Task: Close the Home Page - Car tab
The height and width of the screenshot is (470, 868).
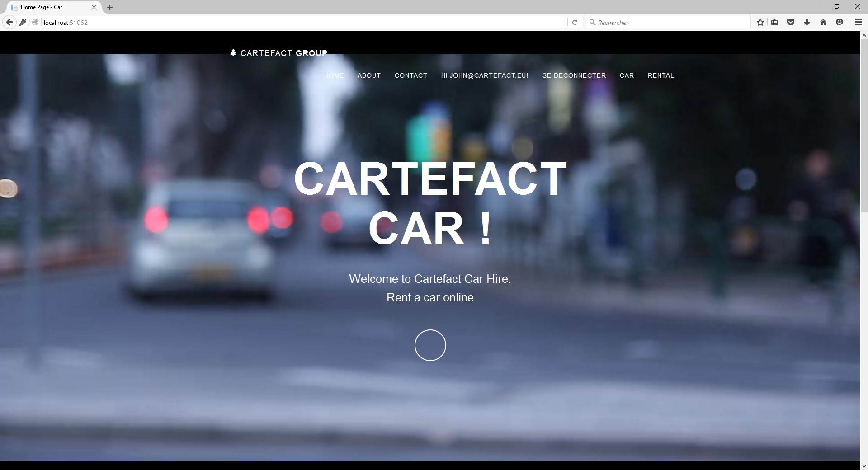Action: 94,7
